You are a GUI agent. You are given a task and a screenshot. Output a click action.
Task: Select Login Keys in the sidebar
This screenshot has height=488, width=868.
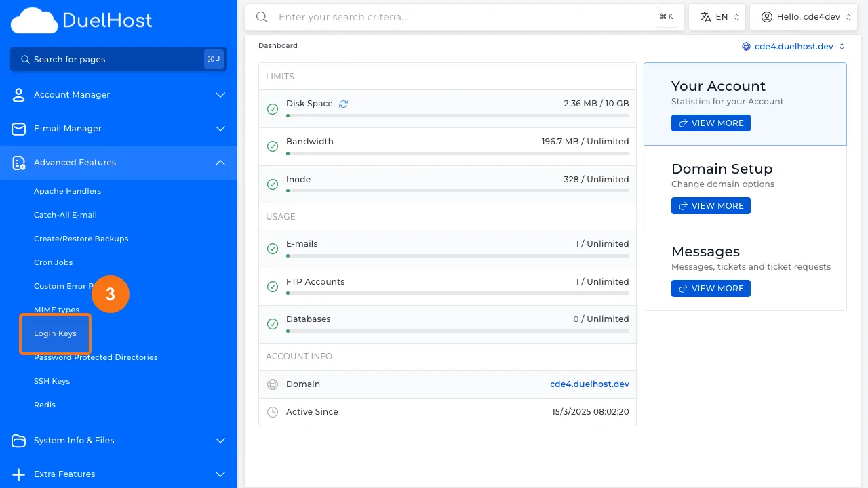[x=55, y=333]
